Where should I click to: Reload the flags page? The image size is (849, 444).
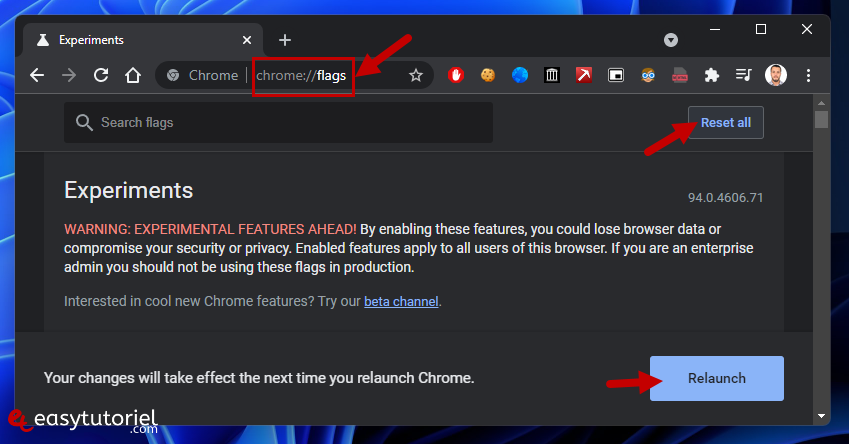point(101,75)
